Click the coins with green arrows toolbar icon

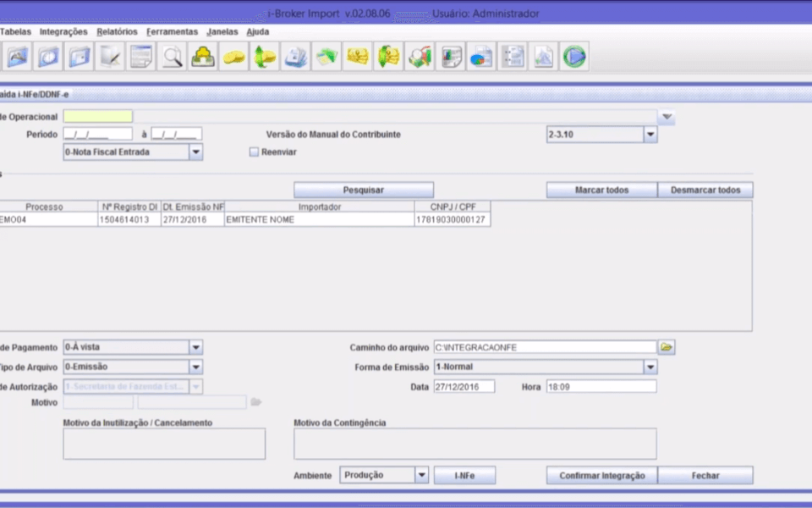265,56
